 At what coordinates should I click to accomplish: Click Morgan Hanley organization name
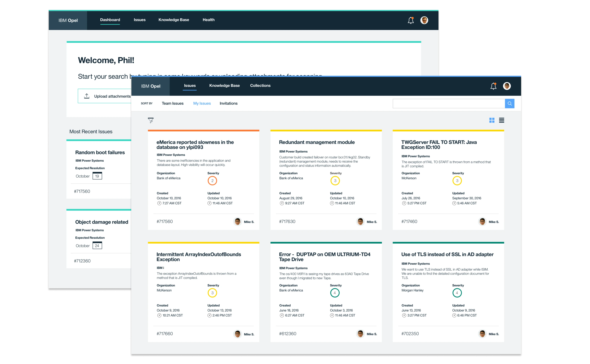(x=412, y=290)
